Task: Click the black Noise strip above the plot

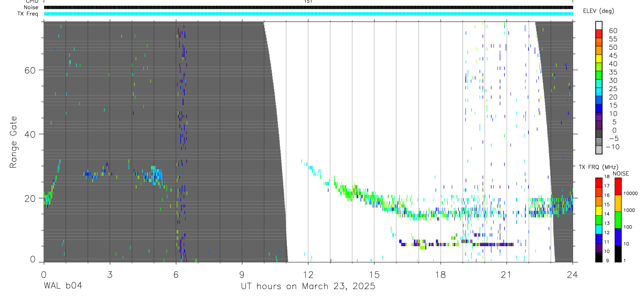Action: click(x=308, y=7)
